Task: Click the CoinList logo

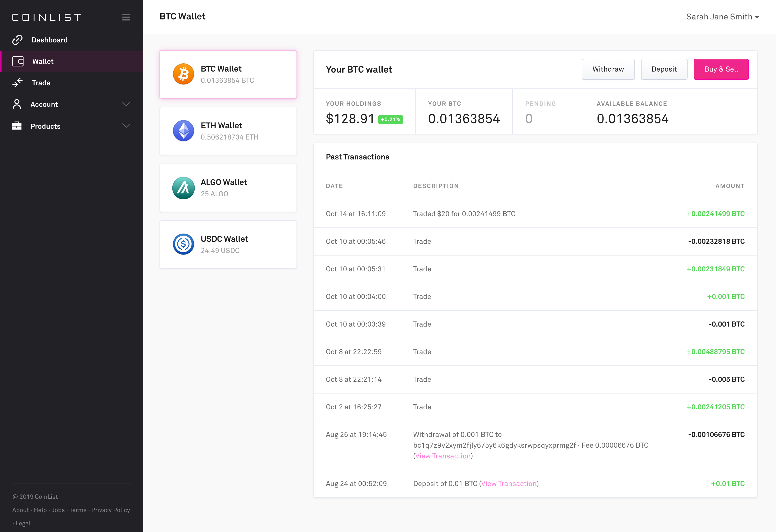Action: click(47, 17)
